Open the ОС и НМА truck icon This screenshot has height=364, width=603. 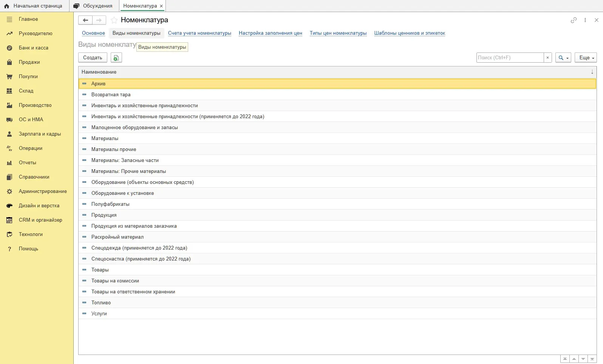point(9,120)
